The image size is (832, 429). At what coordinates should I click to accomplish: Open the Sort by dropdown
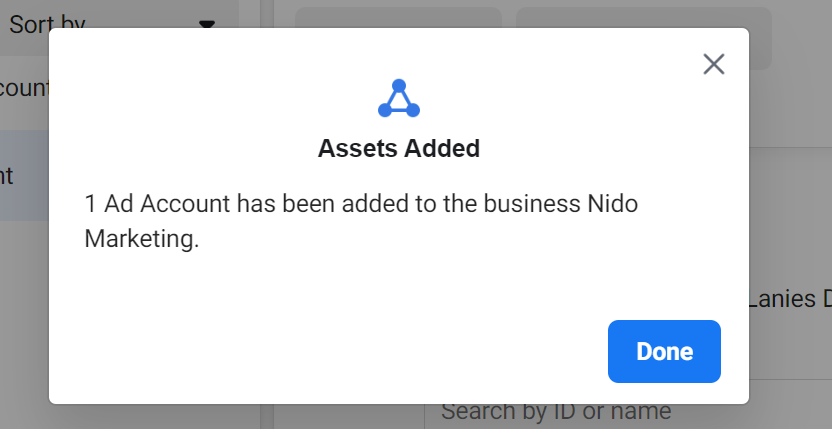115,24
